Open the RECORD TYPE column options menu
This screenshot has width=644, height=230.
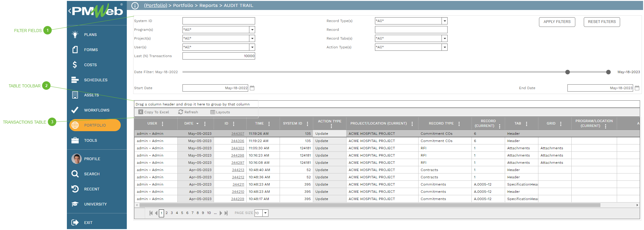(x=459, y=124)
